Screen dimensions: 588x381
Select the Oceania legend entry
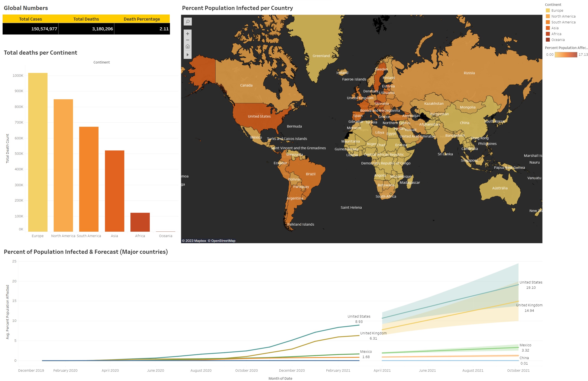point(558,40)
